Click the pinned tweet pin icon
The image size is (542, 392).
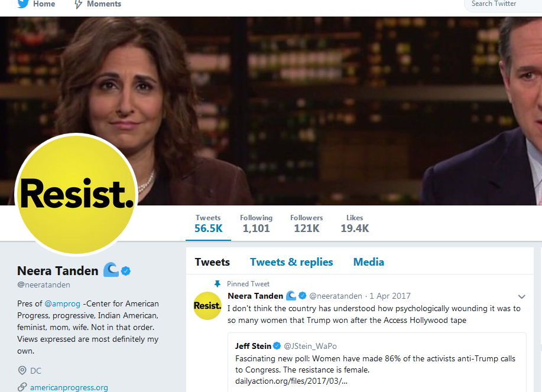pos(217,284)
